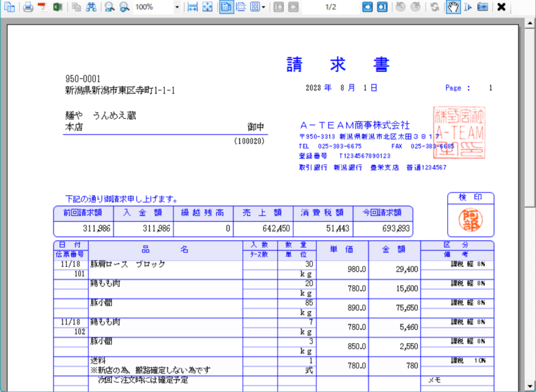Toggle single page view mode
This screenshot has width=536, height=392.
[226, 7]
